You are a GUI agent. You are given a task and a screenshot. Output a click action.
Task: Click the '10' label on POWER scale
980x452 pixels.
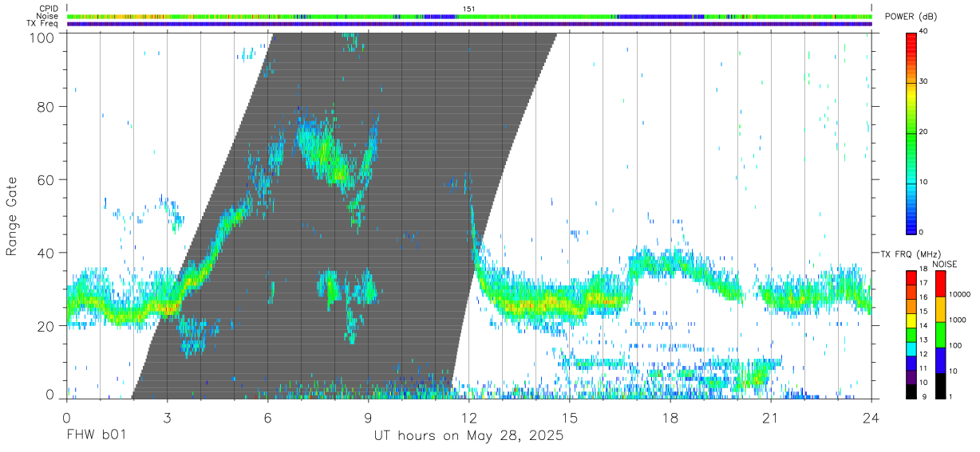tap(923, 183)
